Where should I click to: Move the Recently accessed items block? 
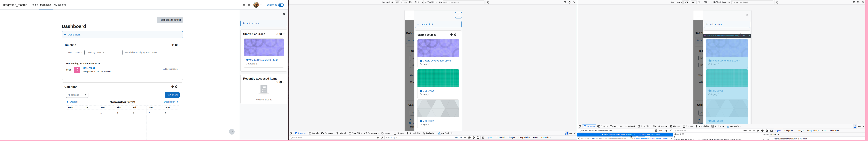[277, 82]
